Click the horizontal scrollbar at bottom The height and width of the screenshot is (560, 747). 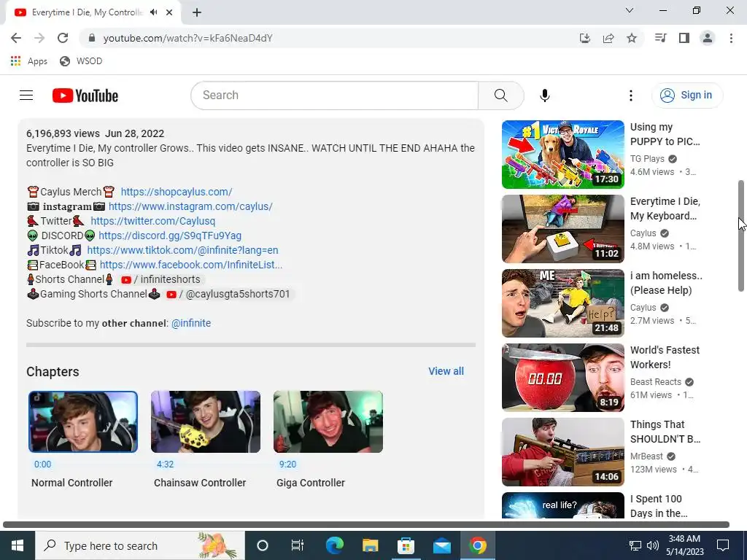coord(366,525)
